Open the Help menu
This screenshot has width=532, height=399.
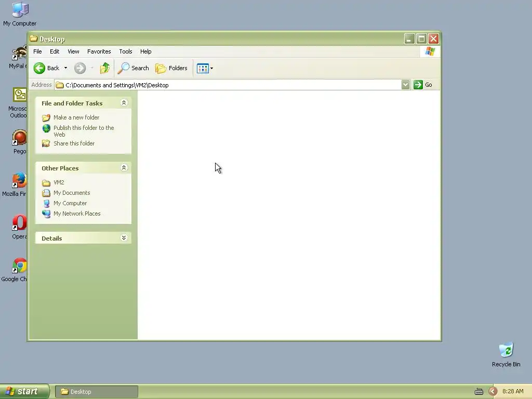point(146,51)
